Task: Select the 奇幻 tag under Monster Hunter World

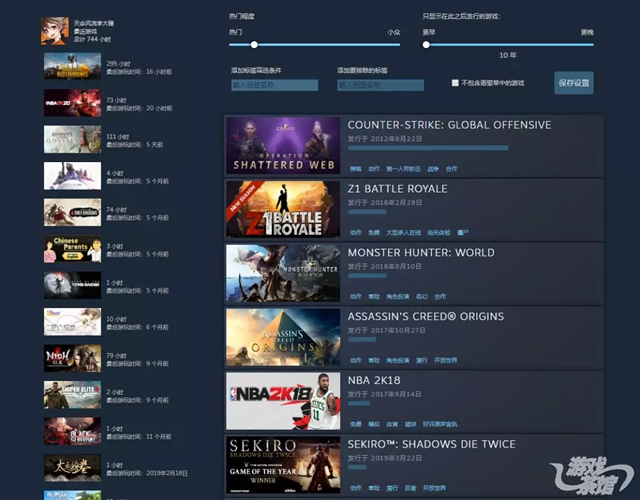Action: click(422, 296)
